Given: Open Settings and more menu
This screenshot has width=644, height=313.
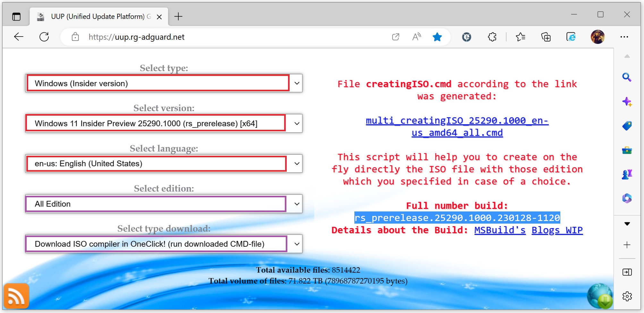Looking at the screenshot, I should [x=624, y=37].
